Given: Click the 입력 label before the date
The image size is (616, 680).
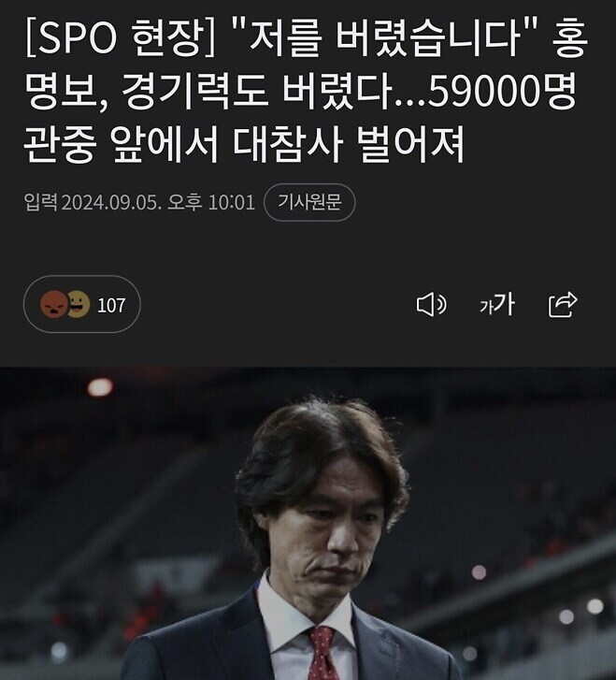Looking at the screenshot, I should [x=40, y=203].
